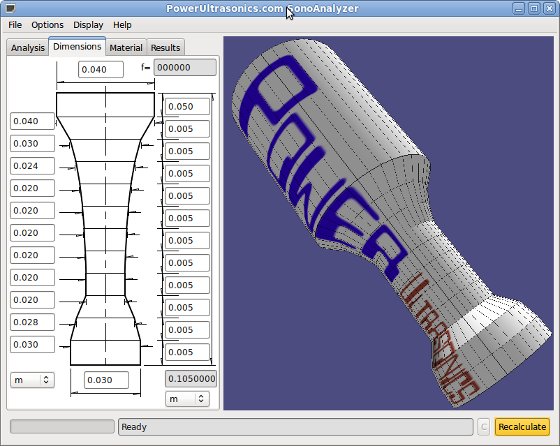Select the 0.005 length field just below 0.050

[187, 129]
